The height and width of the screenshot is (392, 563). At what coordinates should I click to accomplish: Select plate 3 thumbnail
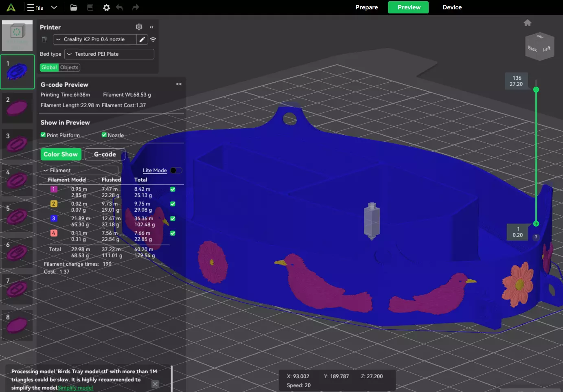(18, 144)
